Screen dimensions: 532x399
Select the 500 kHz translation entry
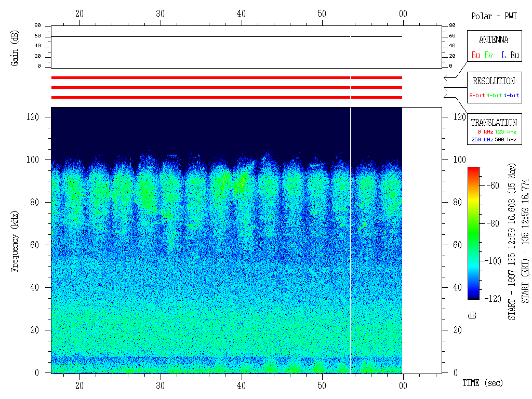(x=506, y=140)
